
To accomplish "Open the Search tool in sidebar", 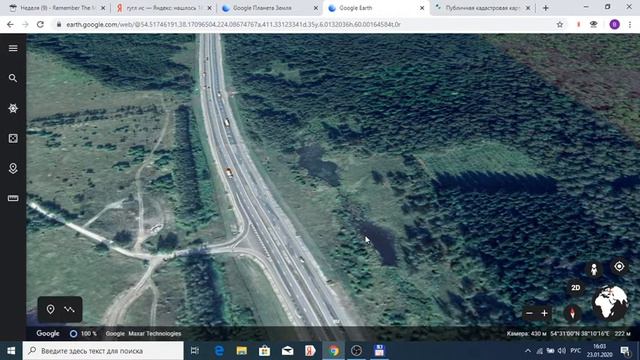I will tap(13, 78).
